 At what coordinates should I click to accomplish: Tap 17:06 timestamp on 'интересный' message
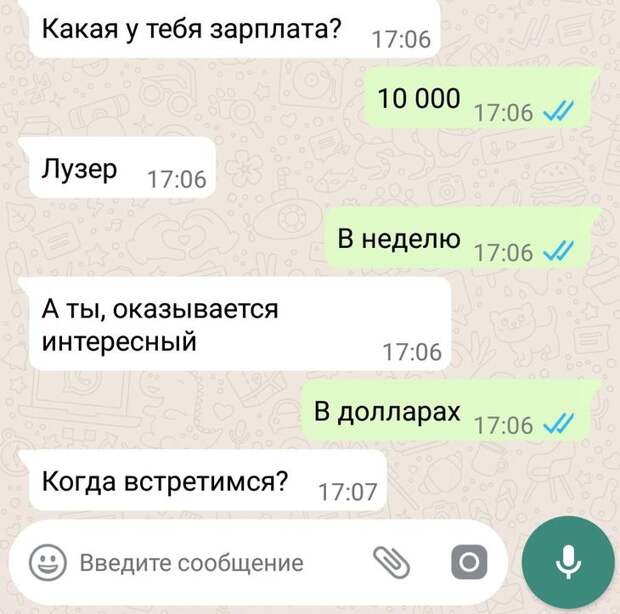[x=412, y=352]
